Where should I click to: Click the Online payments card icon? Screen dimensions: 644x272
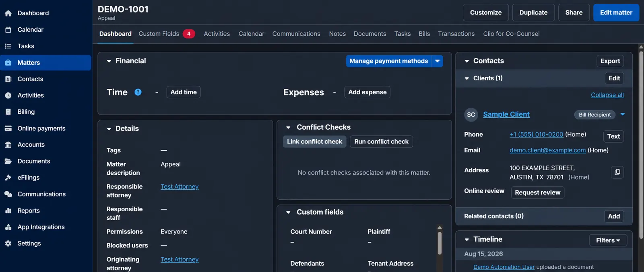point(8,129)
